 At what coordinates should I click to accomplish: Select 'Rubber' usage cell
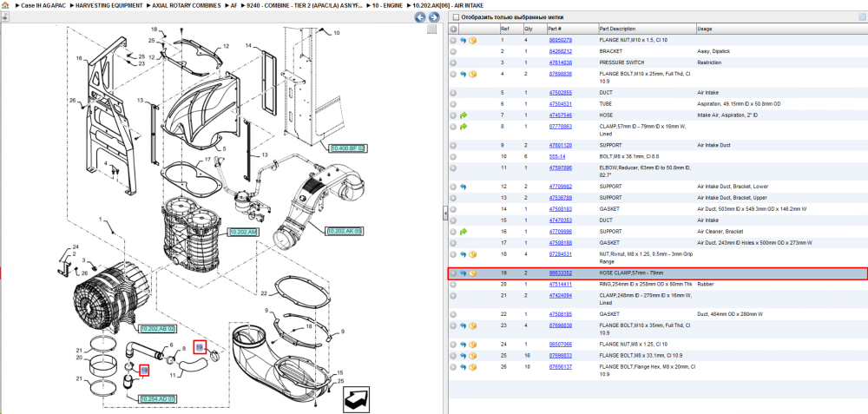[x=706, y=285]
